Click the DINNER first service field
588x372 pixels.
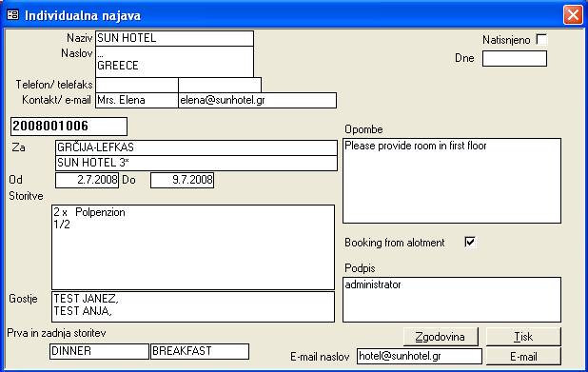pos(99,351)
